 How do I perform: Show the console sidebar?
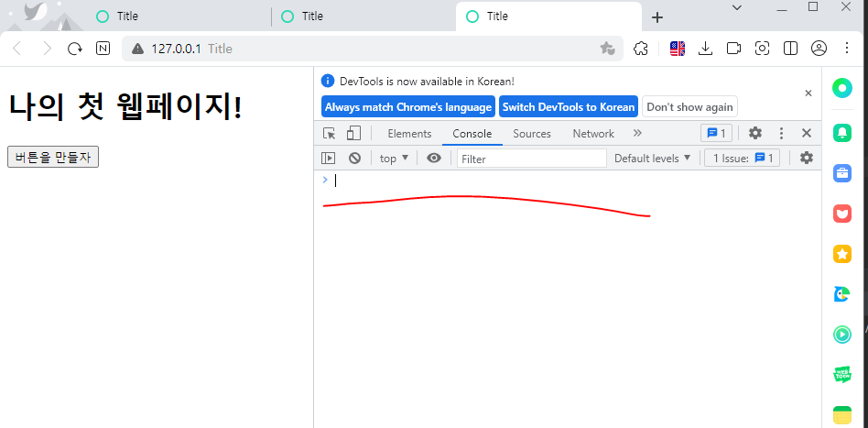tap(329, 158)
